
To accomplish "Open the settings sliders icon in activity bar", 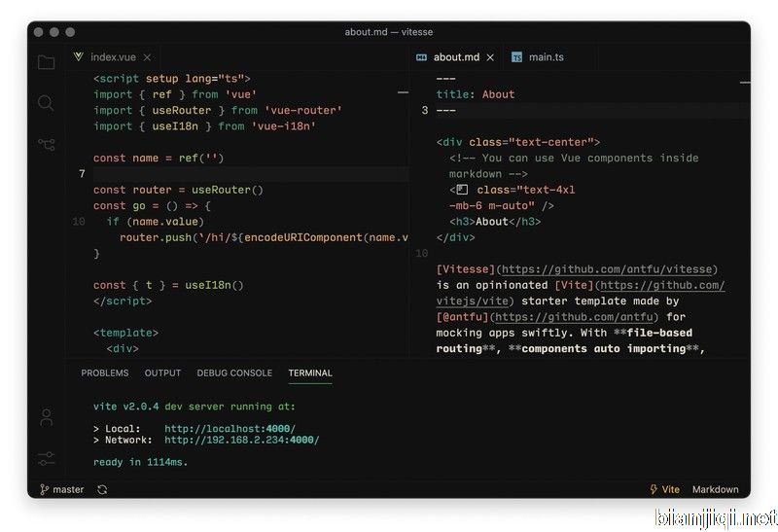I will pyautogui.click(x=46, y=458).
